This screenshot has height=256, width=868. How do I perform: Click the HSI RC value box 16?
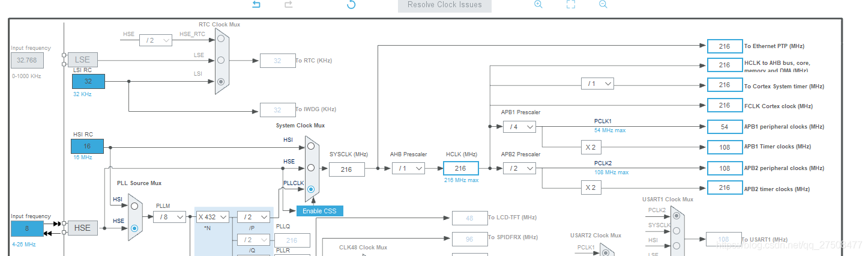88,146
